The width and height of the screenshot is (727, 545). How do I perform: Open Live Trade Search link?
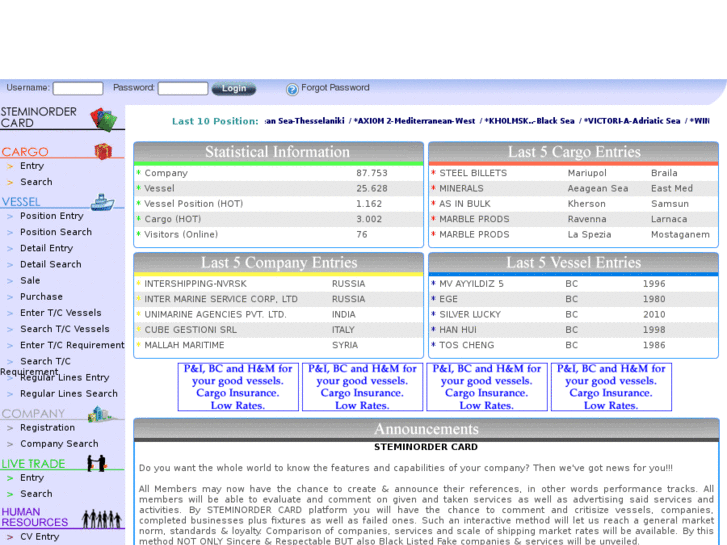click(36, 494)
